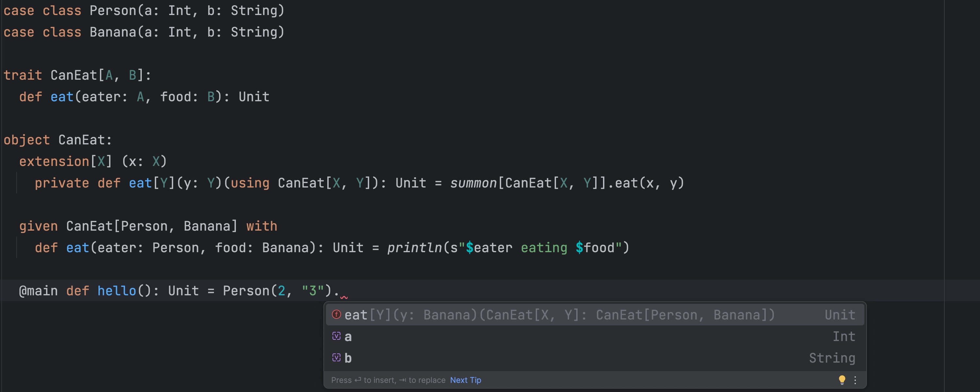Open the Next Tip link in autocomplete
The height and width of the screenshot is (392, 980).
[x=465, y=380]
